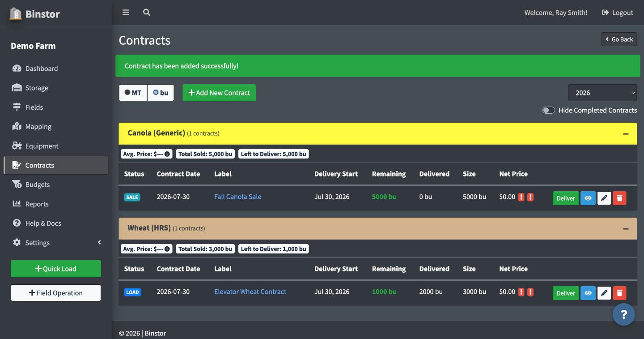Image resolution: width=644 pixels, height=339 pixels.
Task: Delete Fall Canola Sale with trash icon
Action: (619, 198)
